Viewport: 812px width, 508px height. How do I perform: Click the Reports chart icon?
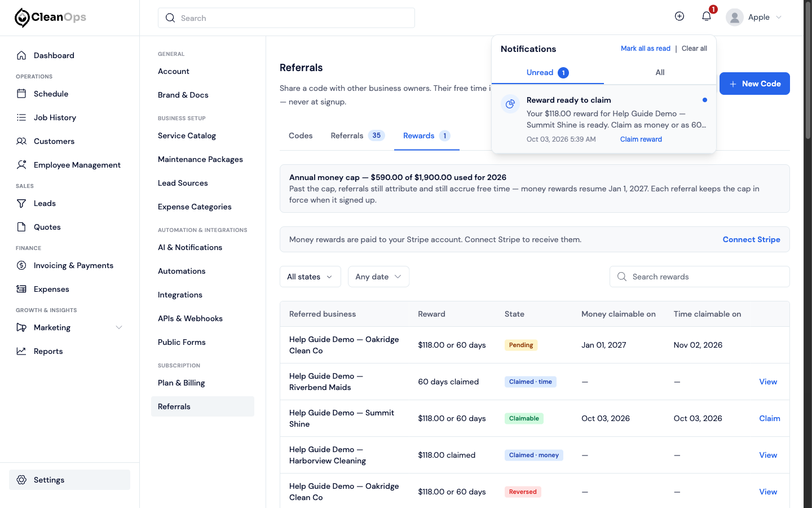(21, 351)
